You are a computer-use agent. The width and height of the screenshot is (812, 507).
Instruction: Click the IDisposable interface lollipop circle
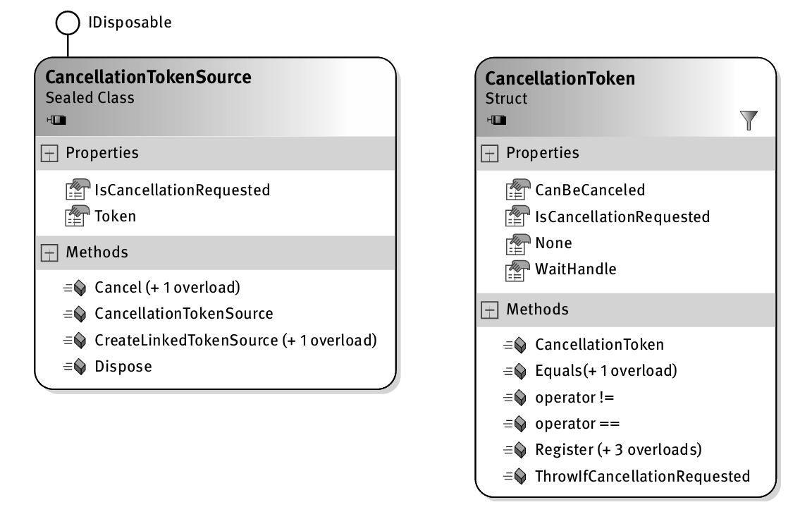coord(68,23)
